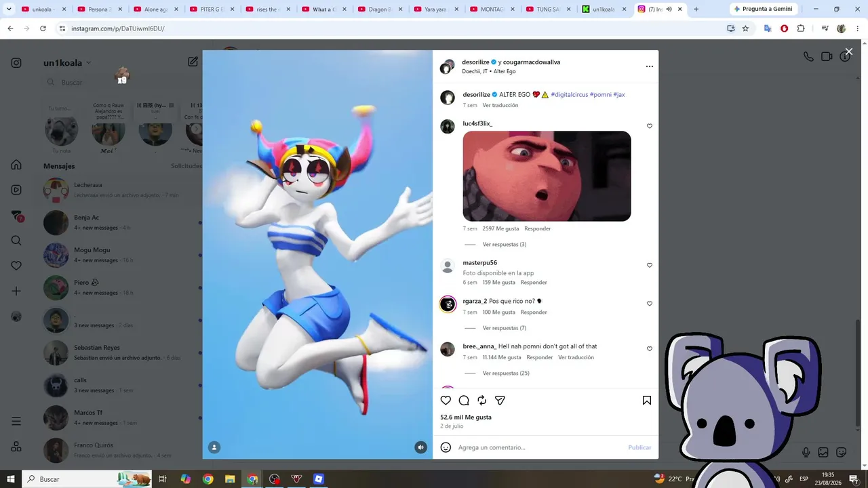Switch to the TUNG SA browser tab

point(549,9)
